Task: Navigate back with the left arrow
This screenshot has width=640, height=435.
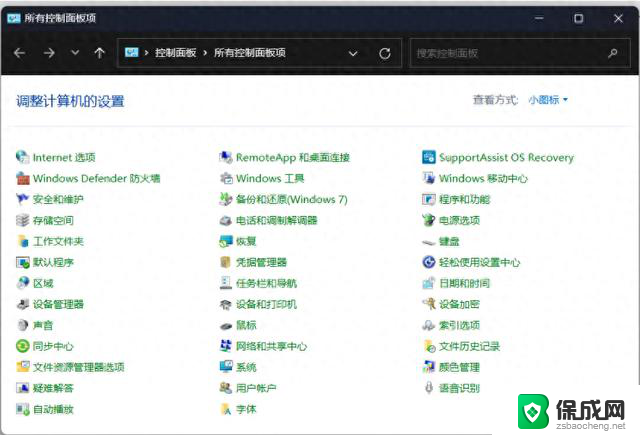Action: click(20, 53)
